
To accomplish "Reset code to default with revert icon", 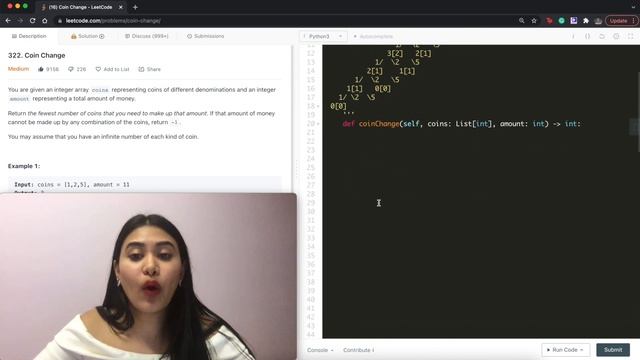I will [x=602, y=36].
